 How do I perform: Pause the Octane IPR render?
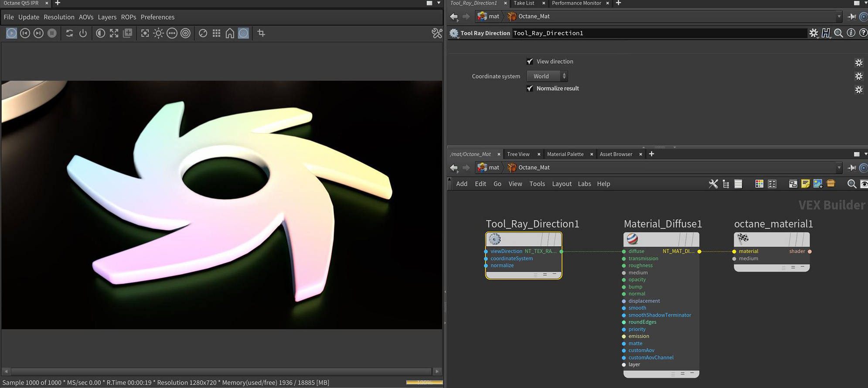(52, 33)
